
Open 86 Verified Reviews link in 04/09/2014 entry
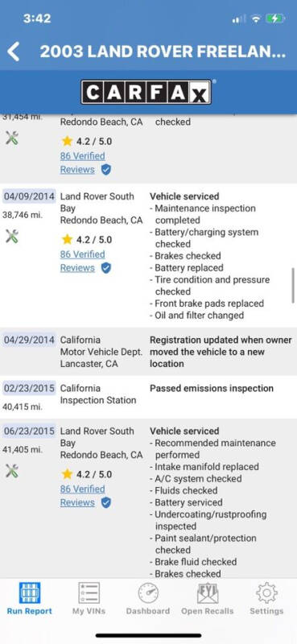[83, 261]
